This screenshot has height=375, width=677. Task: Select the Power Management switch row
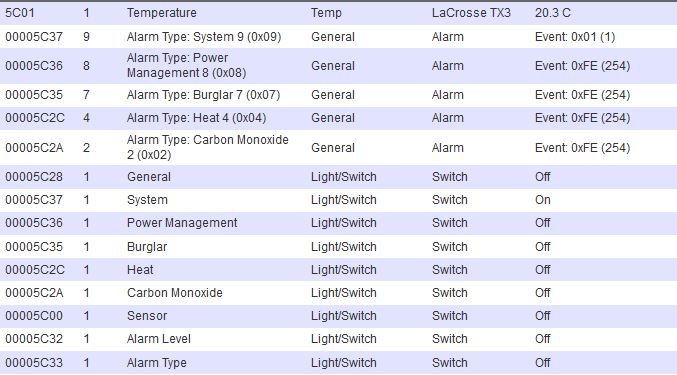tap(338, 223)
